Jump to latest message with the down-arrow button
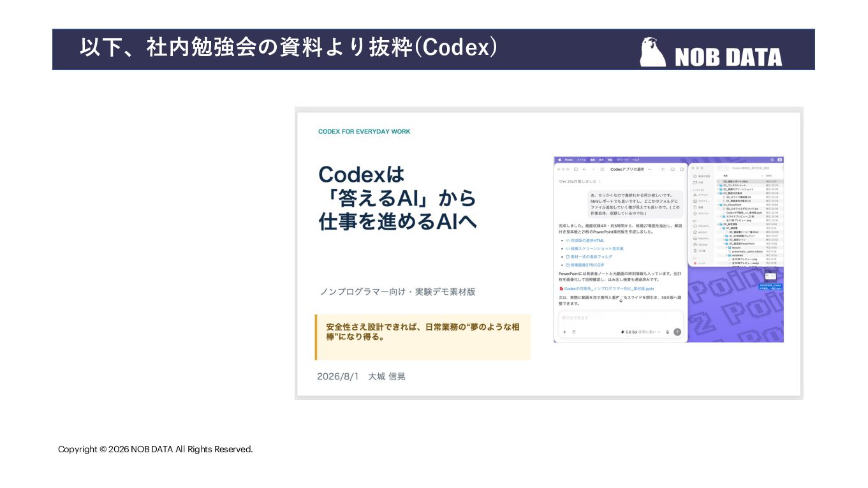Viewport: 868px width, 488px height. [621, 300]
